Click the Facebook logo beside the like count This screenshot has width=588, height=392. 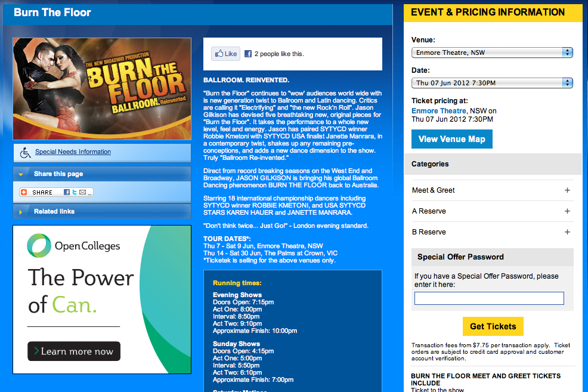pyautogui.click(x=248, y=54)
